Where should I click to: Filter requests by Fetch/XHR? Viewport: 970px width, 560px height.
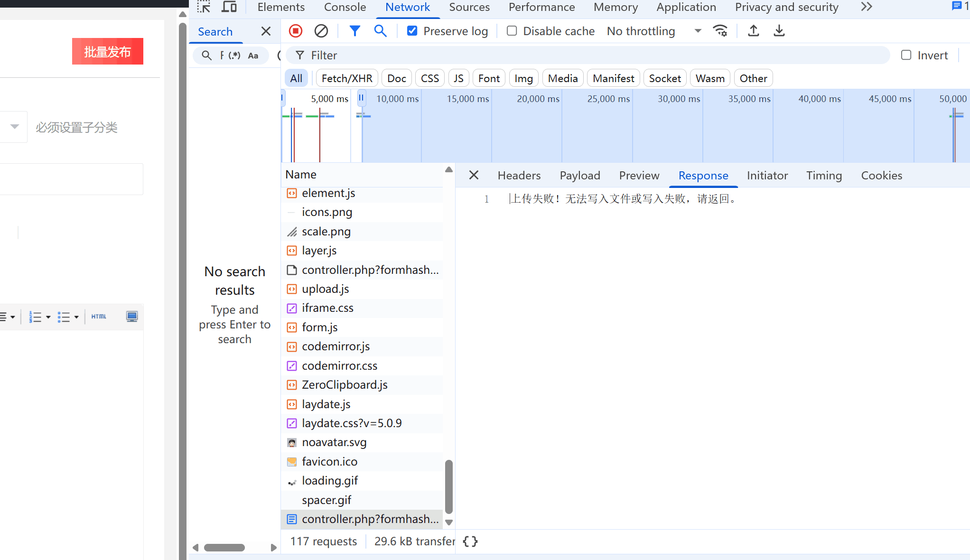click(x=346, y=79)
